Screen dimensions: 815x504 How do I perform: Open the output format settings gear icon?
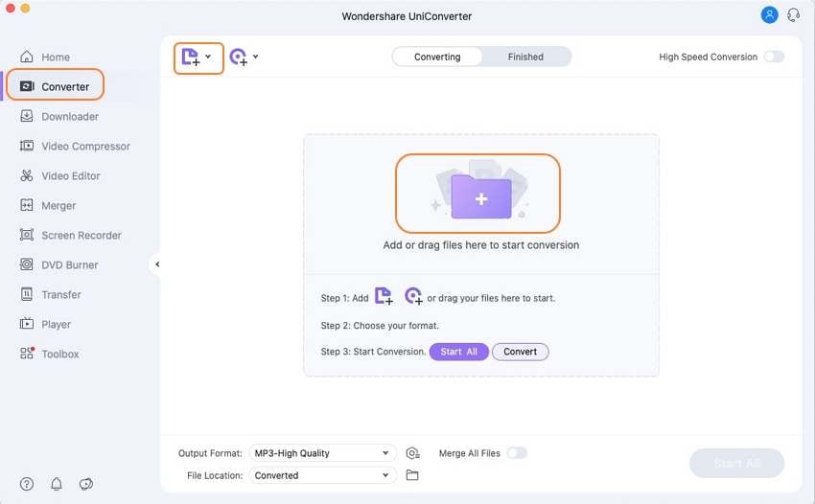tap(412, 453)
